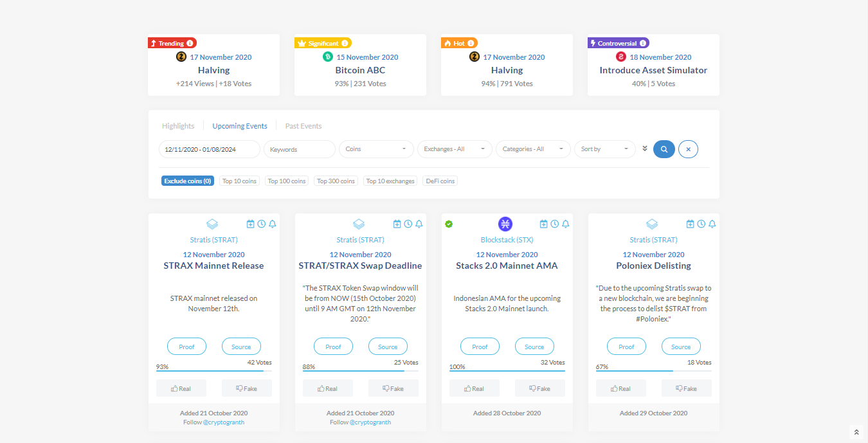This screenshot has height=443, width=868.
Task: Click Source on Poloniex Delisting
Action: click(681, 347)
